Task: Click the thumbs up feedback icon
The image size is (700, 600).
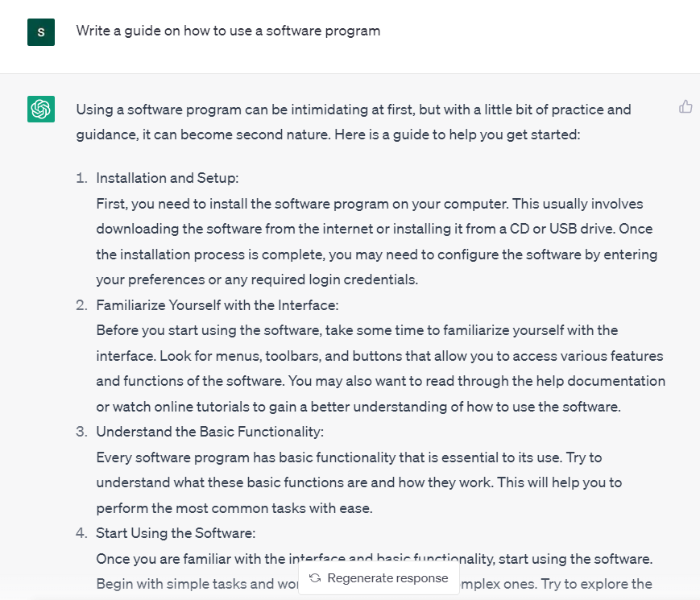Action: click(x=686, y=106)
